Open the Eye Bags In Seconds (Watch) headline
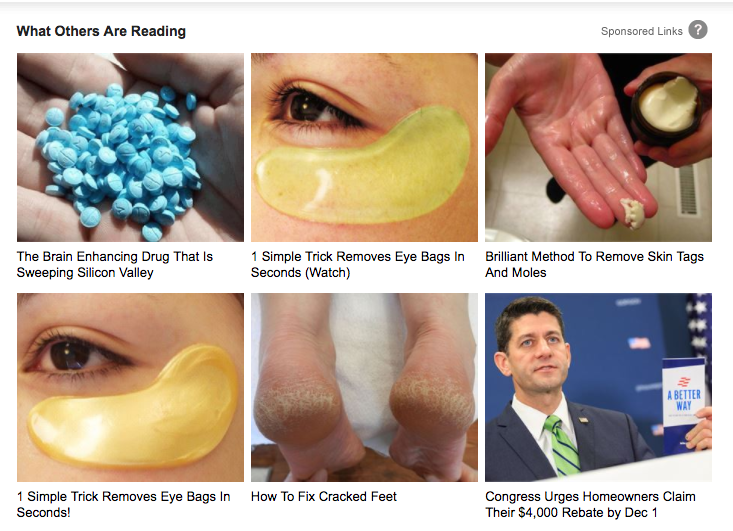The width and height of the screenshot is (733, 531). coord(358,265)
